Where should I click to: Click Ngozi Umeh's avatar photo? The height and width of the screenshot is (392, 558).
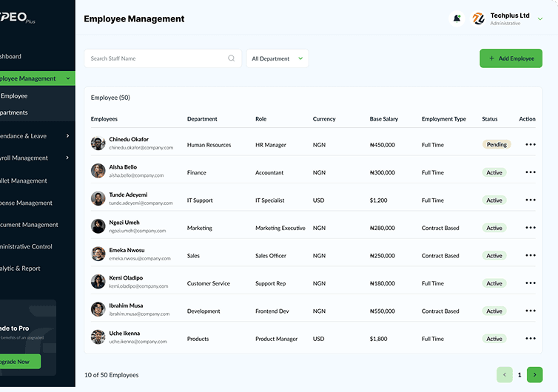98,226
